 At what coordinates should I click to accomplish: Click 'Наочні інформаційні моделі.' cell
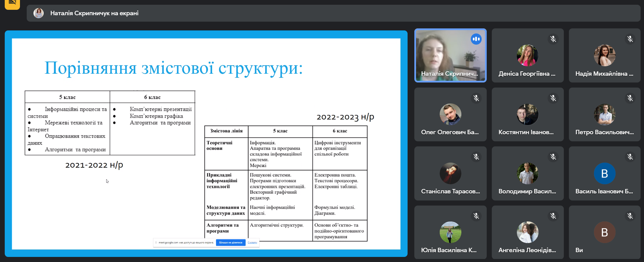click(272, 210)
